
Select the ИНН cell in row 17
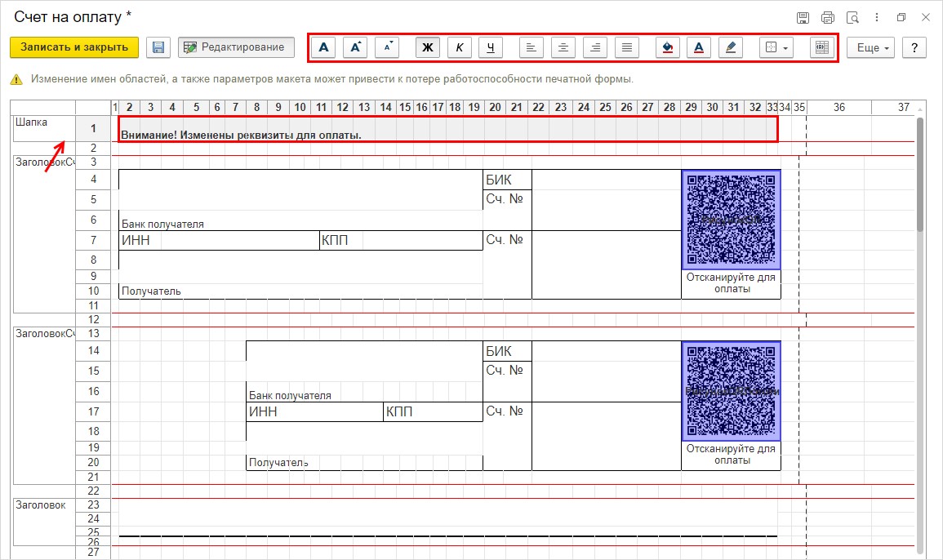[x=314, y=411]
